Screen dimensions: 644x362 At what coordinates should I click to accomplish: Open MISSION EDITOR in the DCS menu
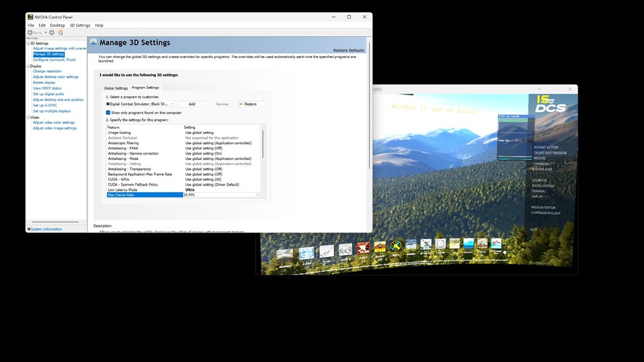point(543,207)
